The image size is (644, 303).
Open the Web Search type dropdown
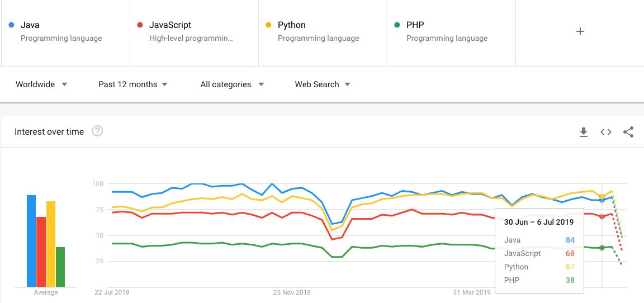[323, 84]
